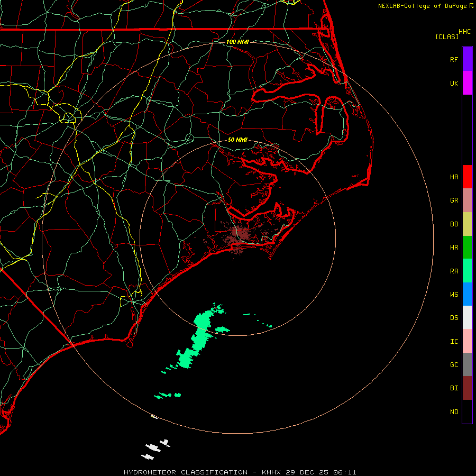This screenshot has width=476, height=476.
Task: Click the HHC product label
Action: 464,32
